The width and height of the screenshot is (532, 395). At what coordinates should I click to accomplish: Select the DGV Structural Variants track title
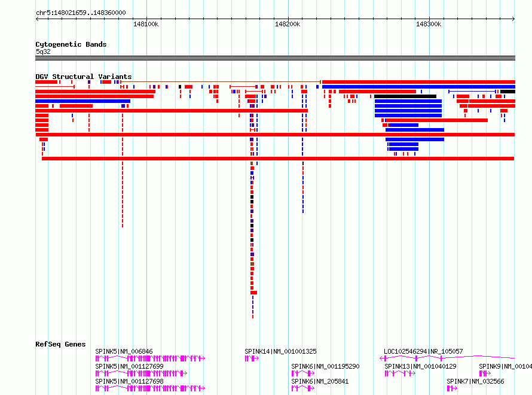pos(84,77)
